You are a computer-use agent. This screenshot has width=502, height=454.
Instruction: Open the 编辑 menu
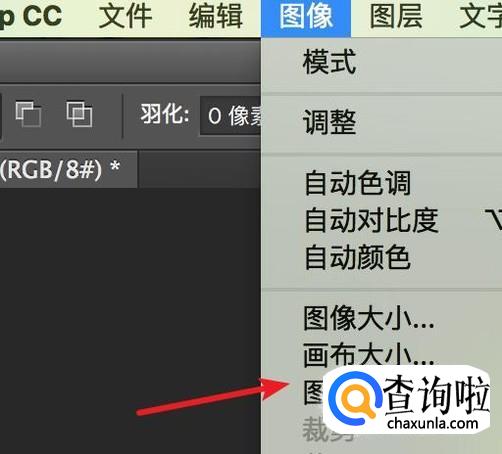(216, 16)
